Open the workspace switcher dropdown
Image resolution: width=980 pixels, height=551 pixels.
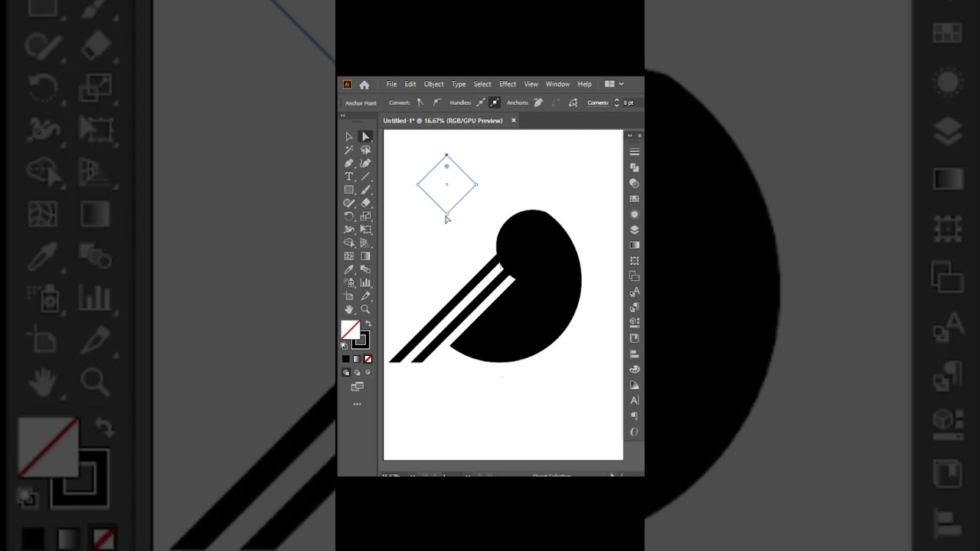click(622, 84)
